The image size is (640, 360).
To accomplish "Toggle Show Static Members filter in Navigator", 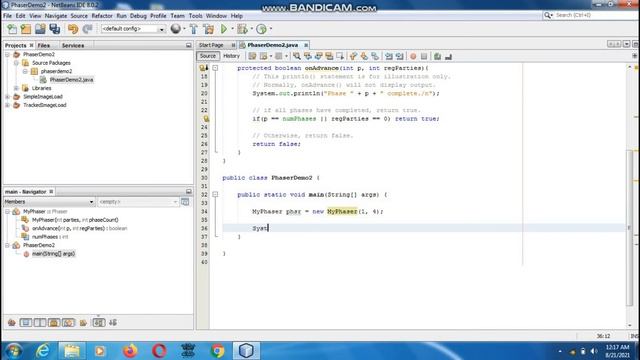I will [x=40, y=323].
